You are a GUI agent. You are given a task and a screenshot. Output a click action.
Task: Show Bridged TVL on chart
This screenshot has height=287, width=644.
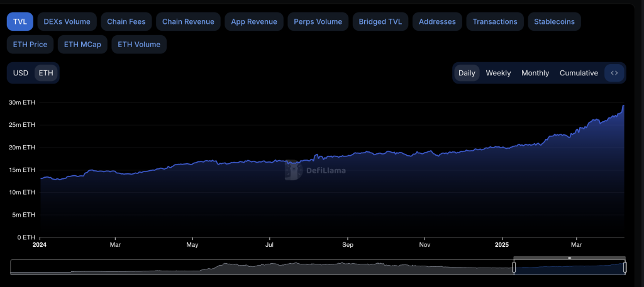click(380, 21)
